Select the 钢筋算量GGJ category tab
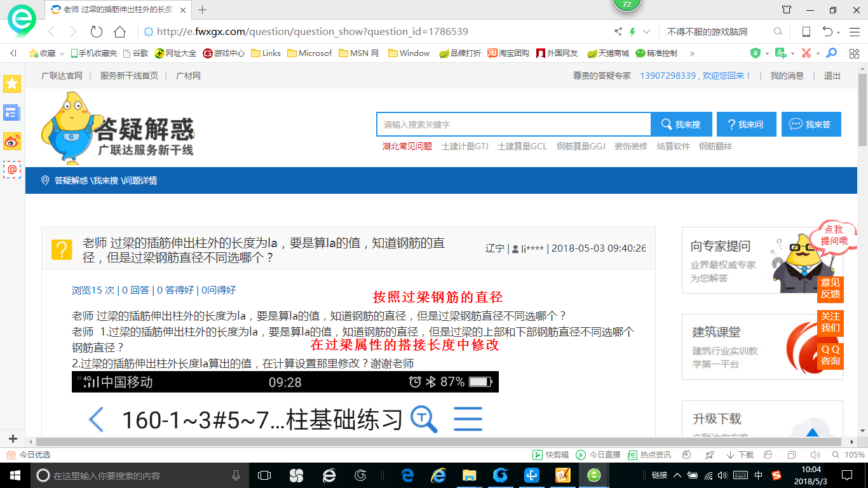 tap(581, 146)
